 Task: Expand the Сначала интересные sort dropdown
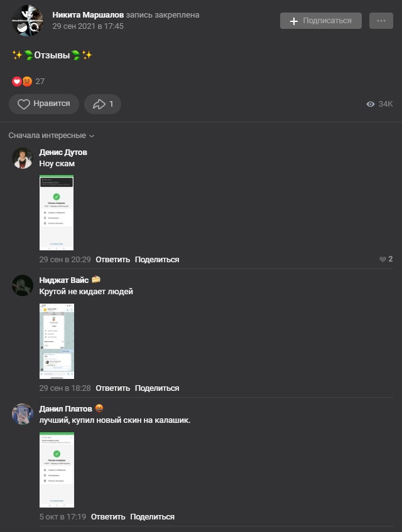click(x=52, y=136)
